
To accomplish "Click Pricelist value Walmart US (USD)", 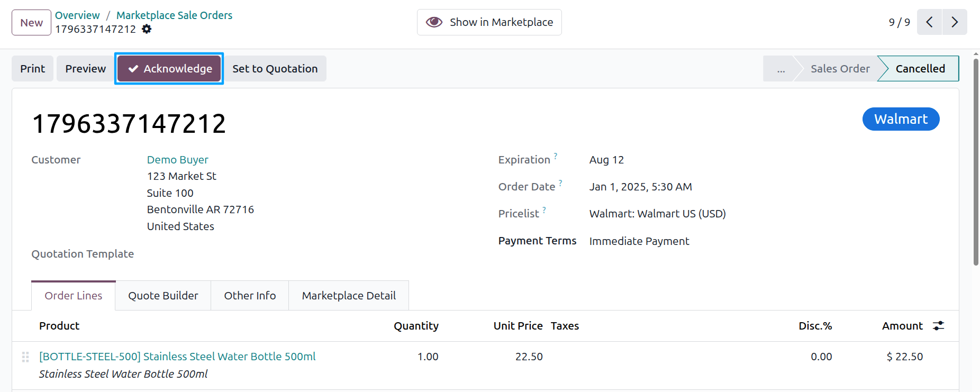I will 658,214.
